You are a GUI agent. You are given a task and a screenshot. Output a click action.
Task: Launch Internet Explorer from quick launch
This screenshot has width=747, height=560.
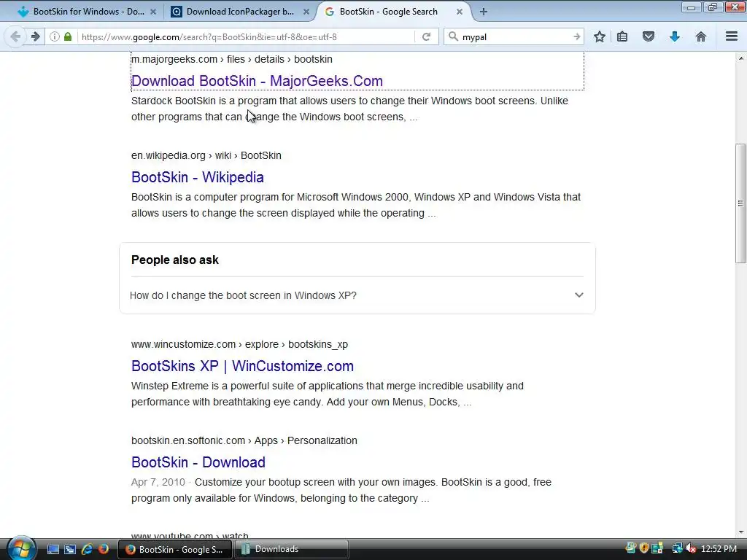(87, 549)
